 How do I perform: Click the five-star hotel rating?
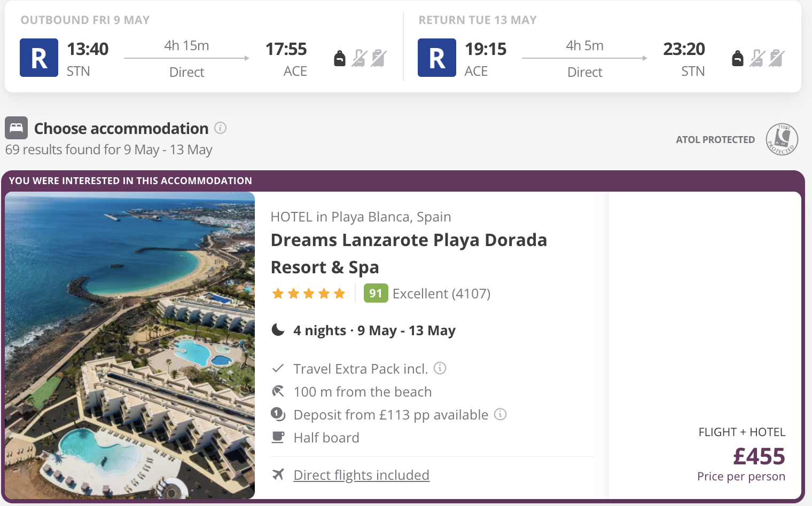[309, 294]
